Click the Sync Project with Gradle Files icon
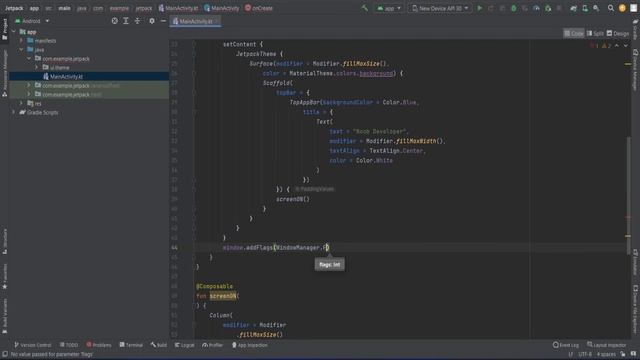The width and height of the screenshot is (640, 360). click(x=573, y=8)
